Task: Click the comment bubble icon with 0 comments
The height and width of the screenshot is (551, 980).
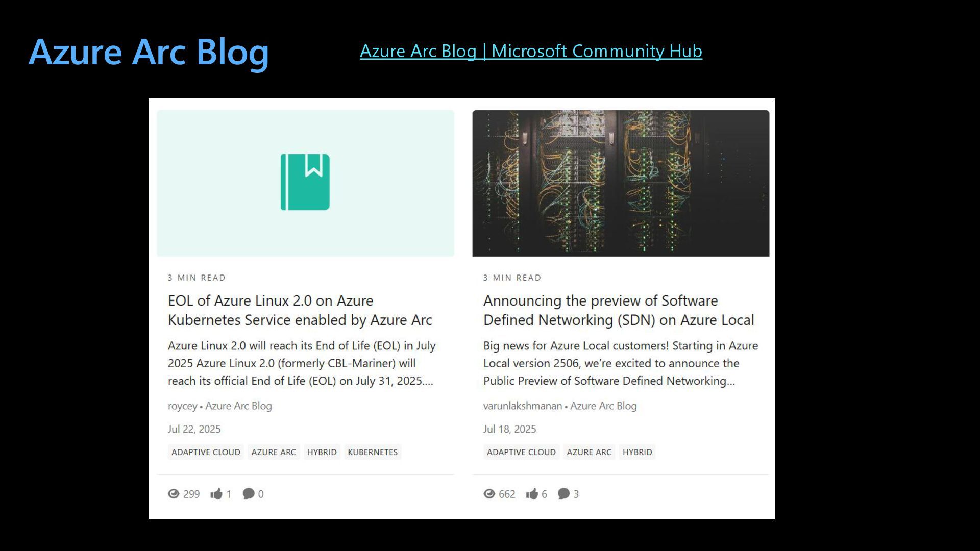Action: click(249, 494)
